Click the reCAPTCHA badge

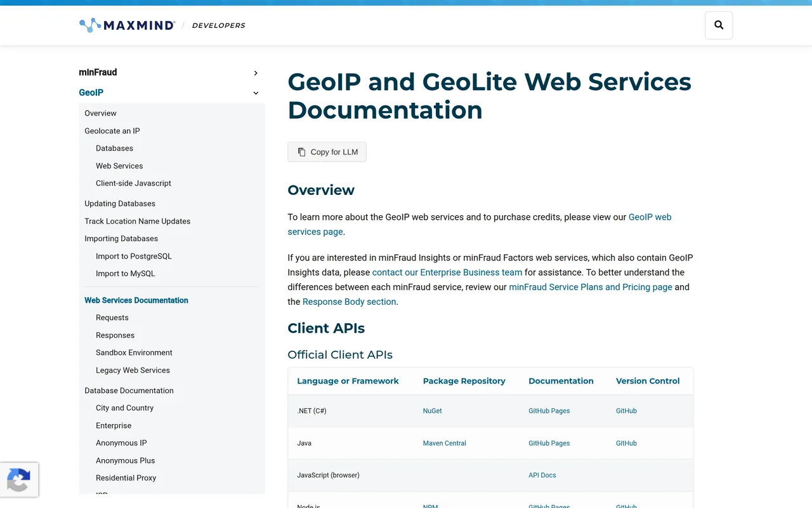19,479
